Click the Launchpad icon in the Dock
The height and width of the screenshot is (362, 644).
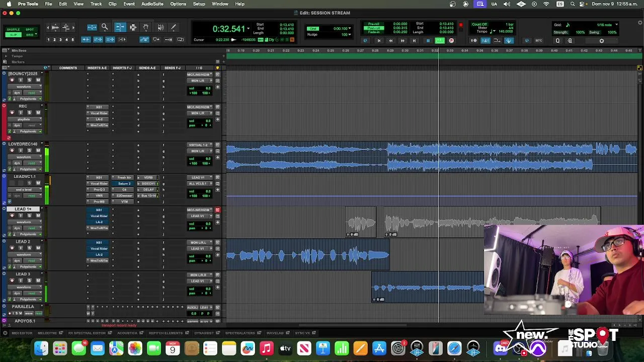click(60, 348)
